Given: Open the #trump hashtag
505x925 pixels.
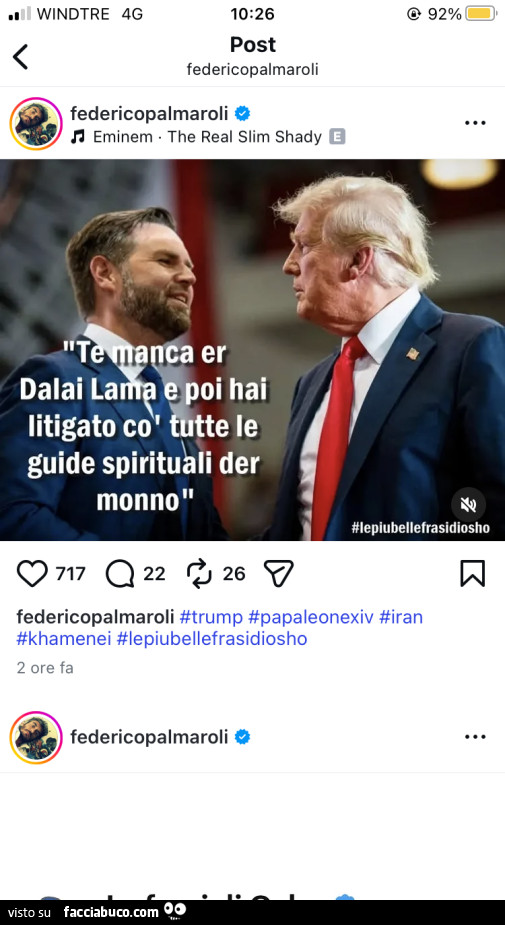Looking at the screenshot, I should pyautogui.click(x=211, y=617).
